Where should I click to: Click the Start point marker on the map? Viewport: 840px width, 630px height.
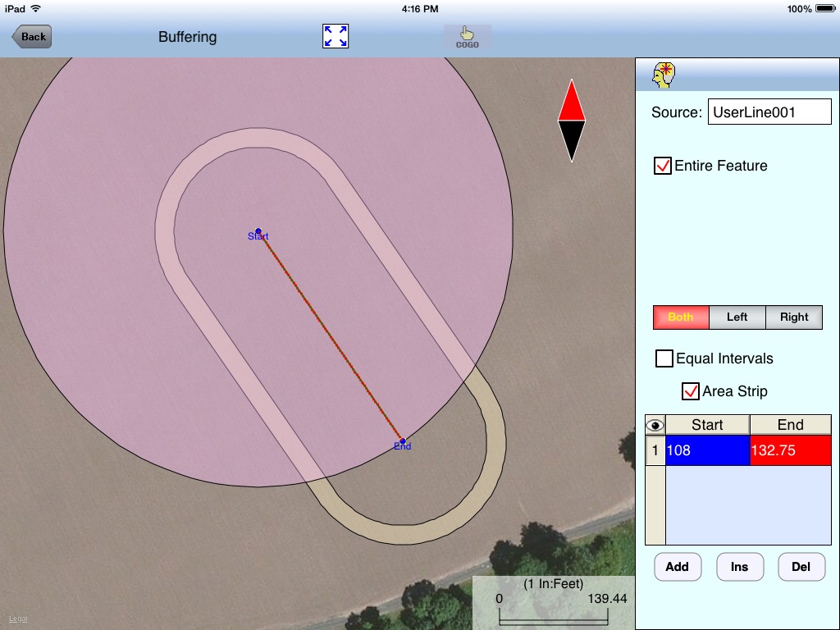[x=258, y=231]
